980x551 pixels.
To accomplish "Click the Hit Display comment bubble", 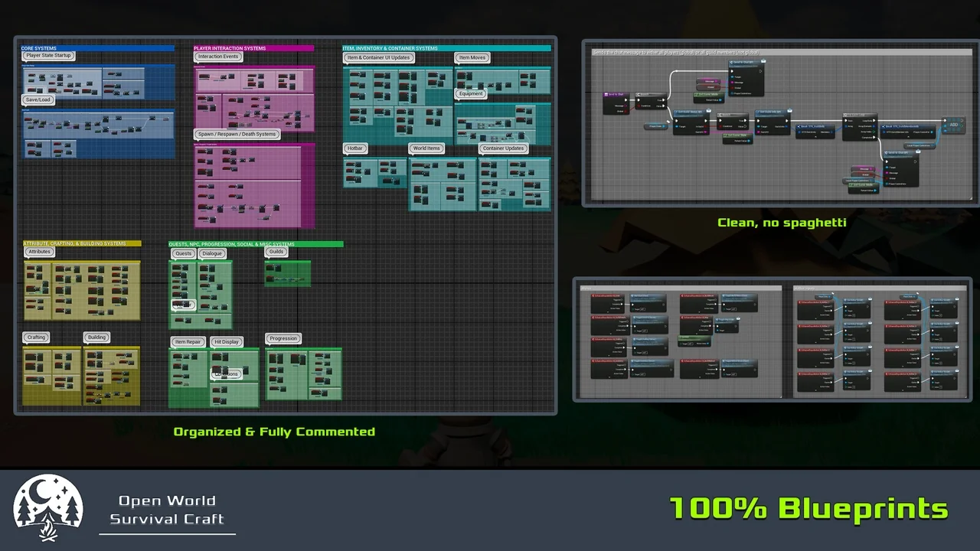I will (227, 342).
